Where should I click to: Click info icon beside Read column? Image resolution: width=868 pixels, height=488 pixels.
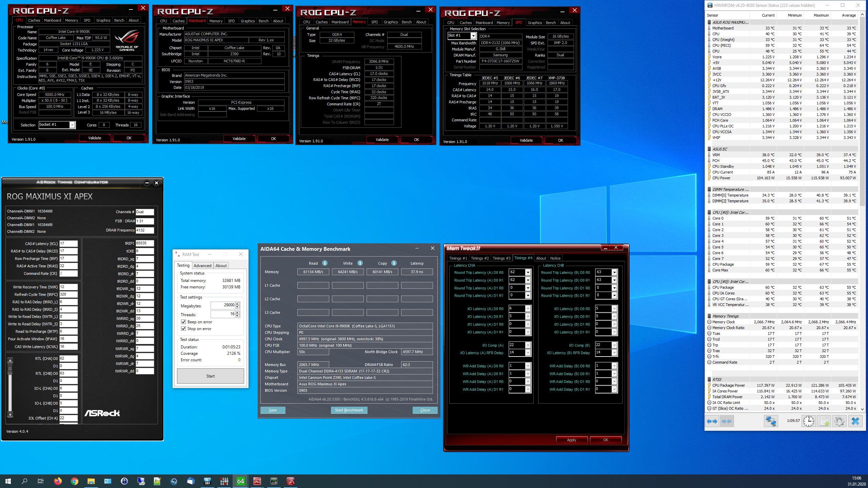click(324, 263)
